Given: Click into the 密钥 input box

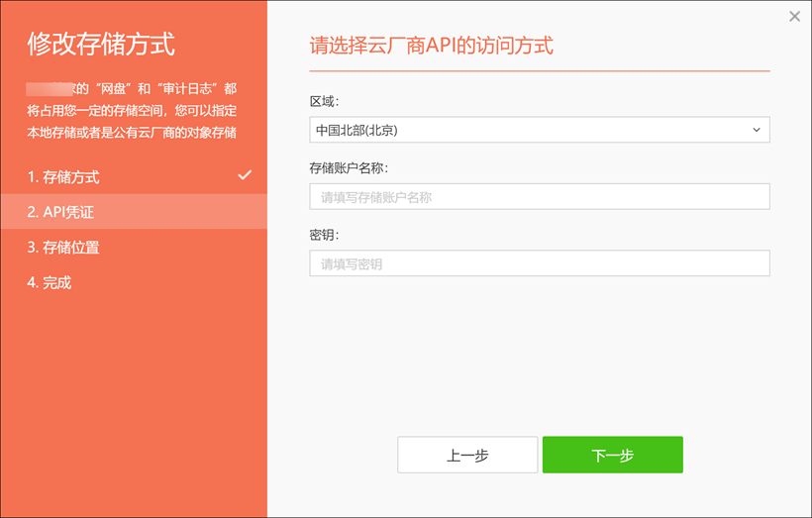Looking at the screenshot, I should click(539, 263).
